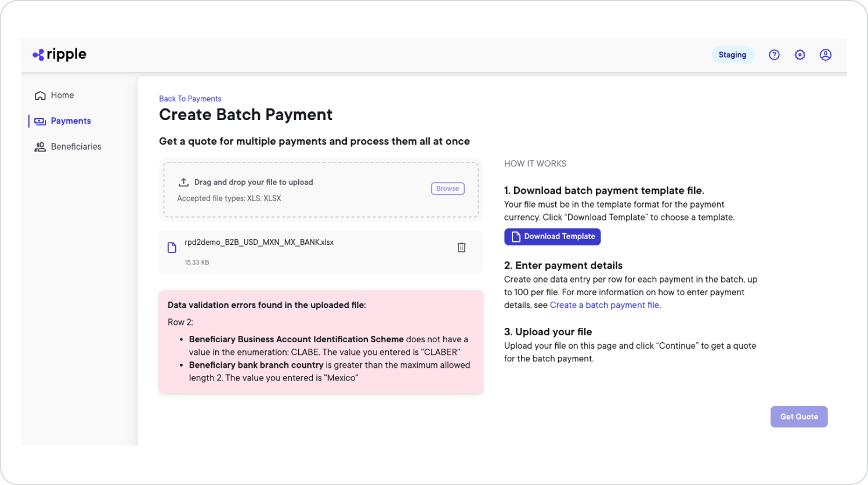The width and height of the screenshot is (868, 485).
Task: Click the drag-and-drop upload area
Action: point(321,190)
